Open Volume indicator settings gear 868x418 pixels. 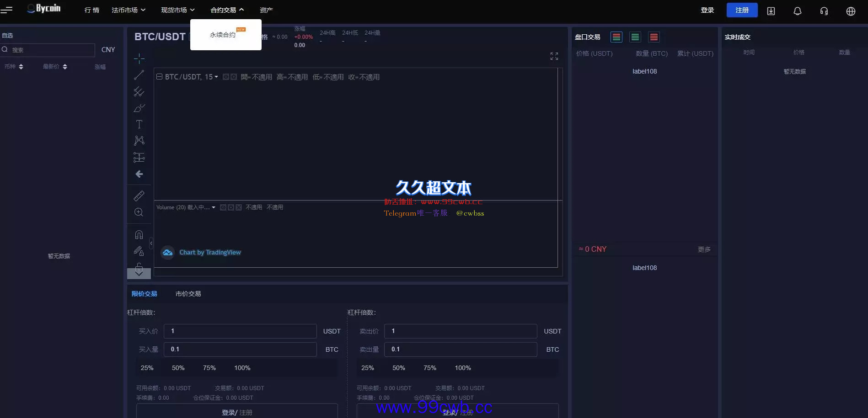pyautogui.click(x=231, y=207)
